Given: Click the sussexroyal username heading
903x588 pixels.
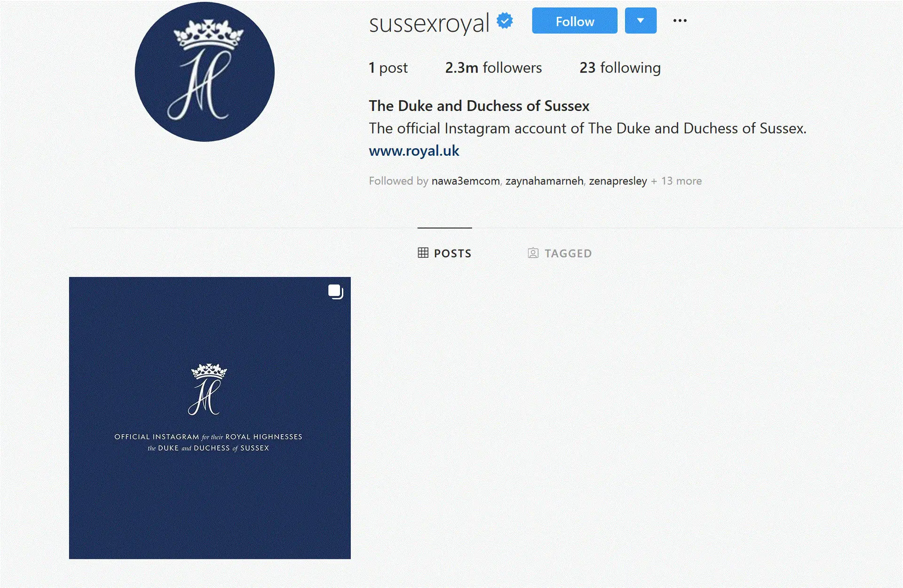Looking at the screenshot, I should click(x=429, y=23).
